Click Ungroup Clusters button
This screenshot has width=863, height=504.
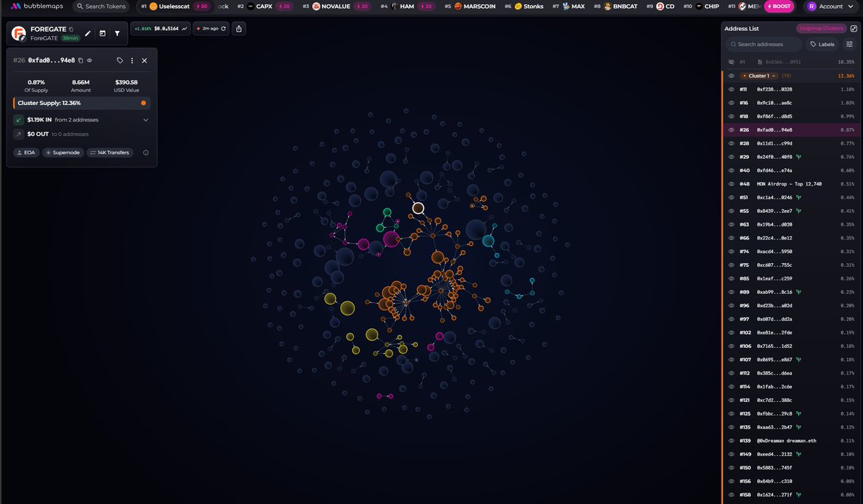pyautogui.click(x=821, y=29)
